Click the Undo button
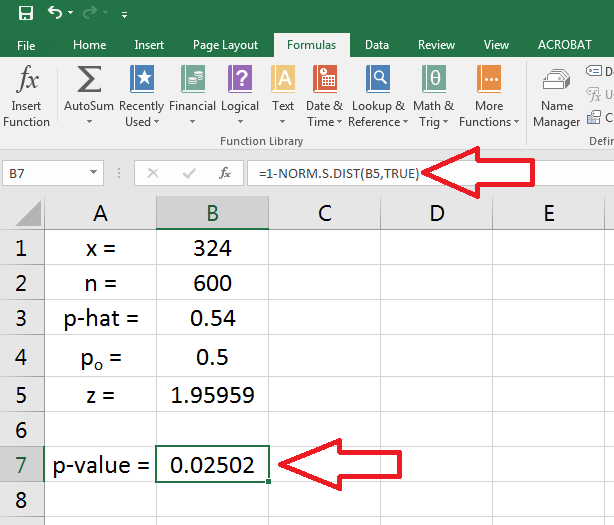Screen dimensions: 614x525 coord(55,14)
